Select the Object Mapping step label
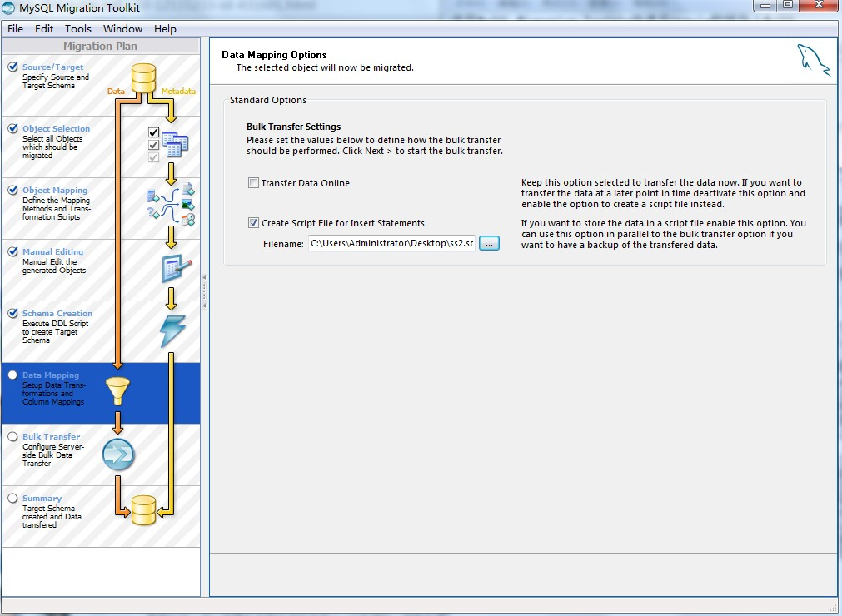This screenshot has height=616, width=842. point(55,190)
